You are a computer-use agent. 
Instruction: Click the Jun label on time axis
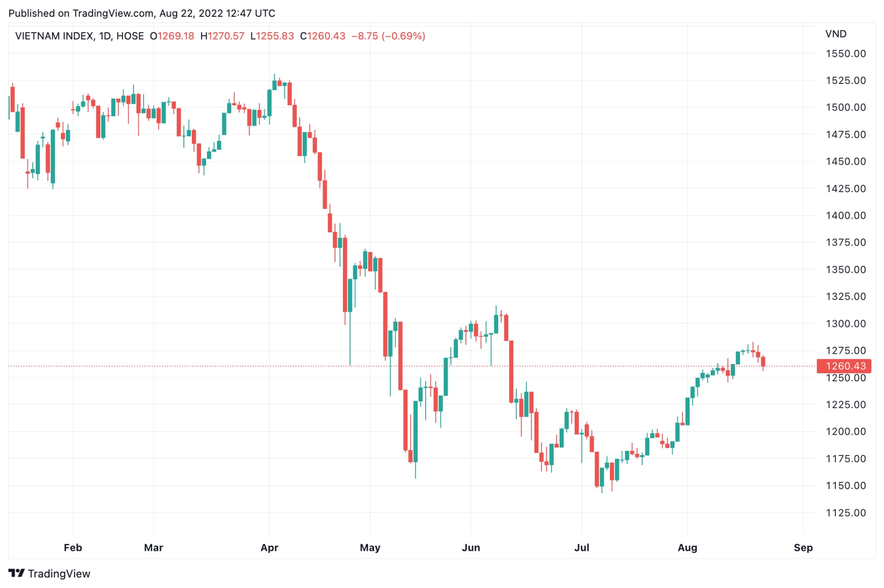471,547
